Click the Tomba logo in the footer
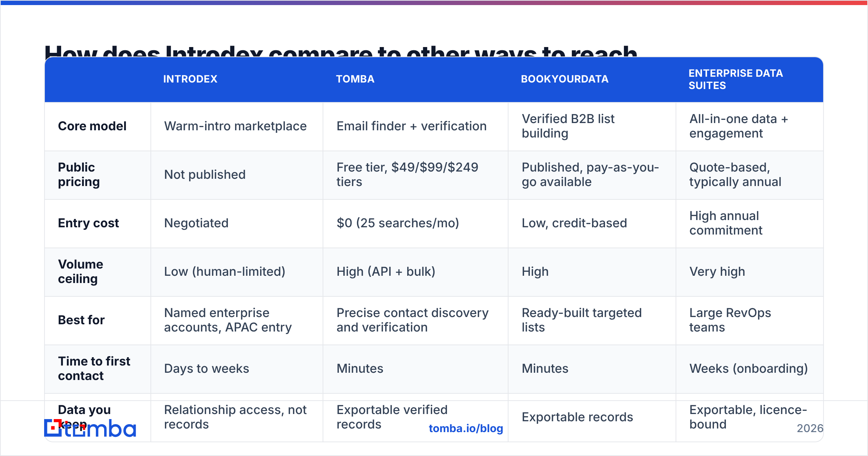 (x=90, y=428)
